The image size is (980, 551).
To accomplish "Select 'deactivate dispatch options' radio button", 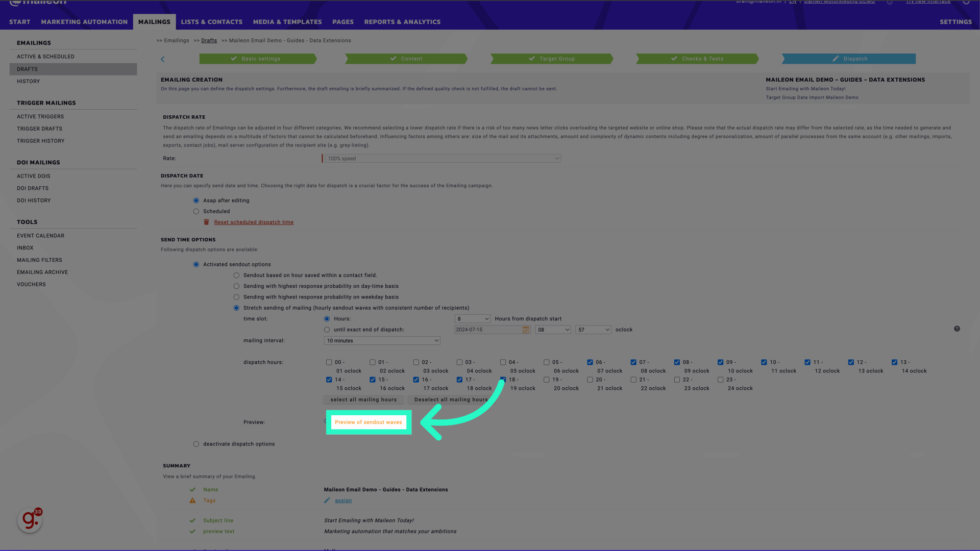I will click(196, 444).
